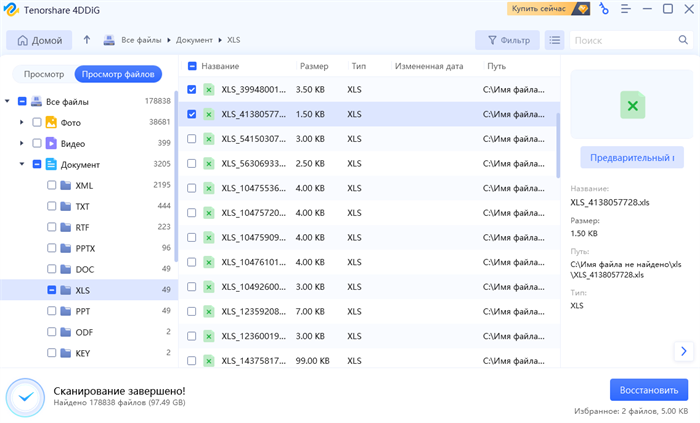
Task: Check the XML folder checkbox
Action: tap(51, 185)
